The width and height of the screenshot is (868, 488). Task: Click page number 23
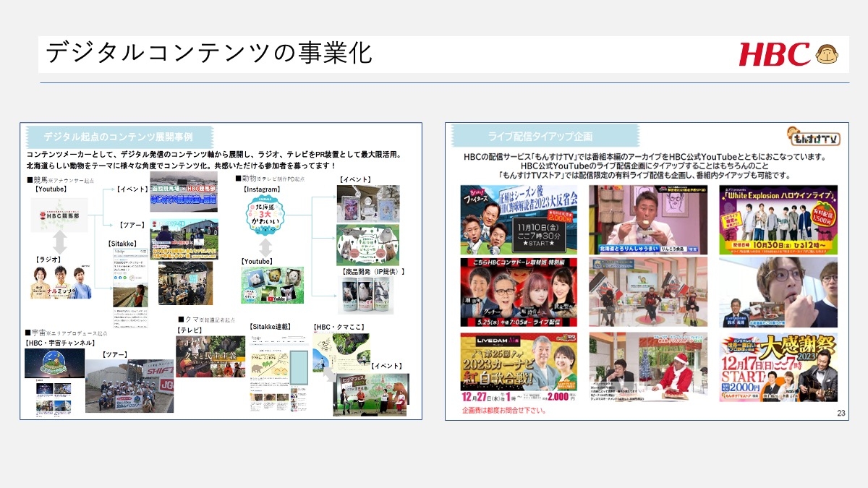(x=841, y=414)
